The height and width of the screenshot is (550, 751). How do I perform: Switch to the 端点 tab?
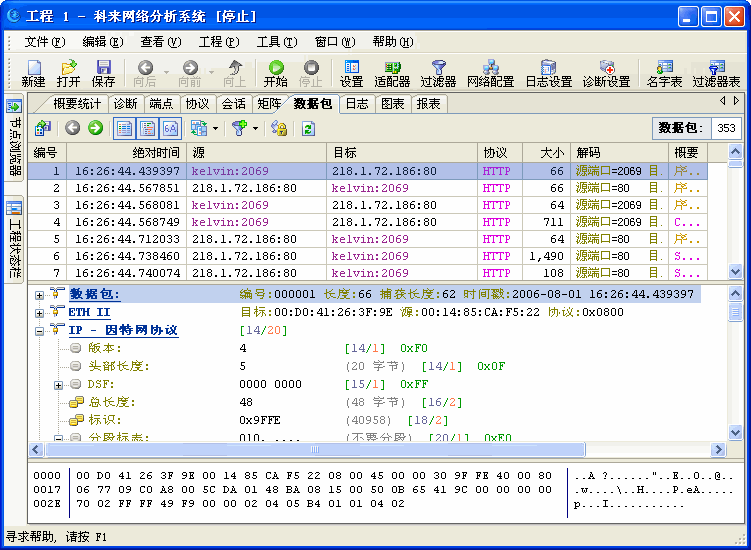pyautogui.click(x=161, y=104)
